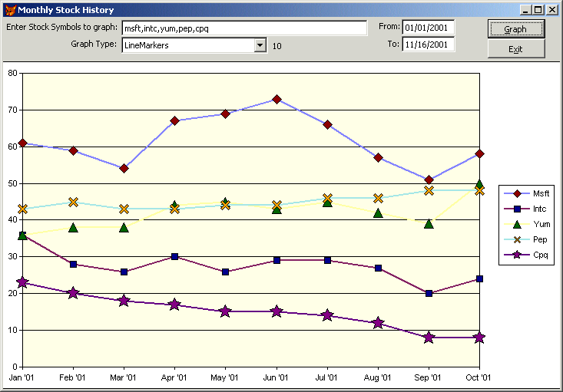This screenshot has height=392, width=563.
Task: Minimize the Monthly Stock History window
Action: pos(525,10)
